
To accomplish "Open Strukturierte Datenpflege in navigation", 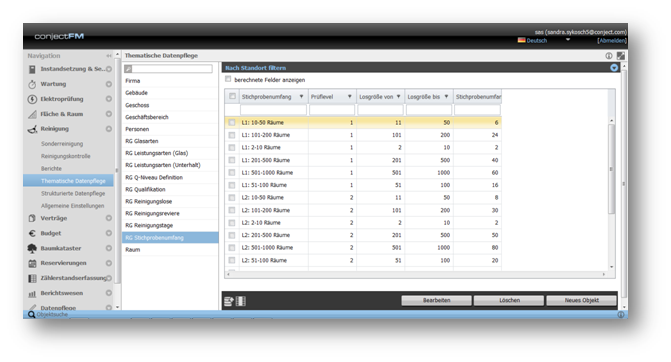I will (x=73, y=193).
